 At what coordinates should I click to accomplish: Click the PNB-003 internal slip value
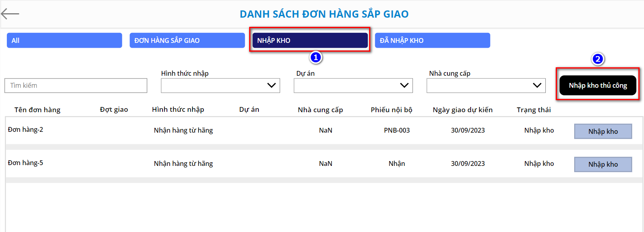click(x=396, y=130)
